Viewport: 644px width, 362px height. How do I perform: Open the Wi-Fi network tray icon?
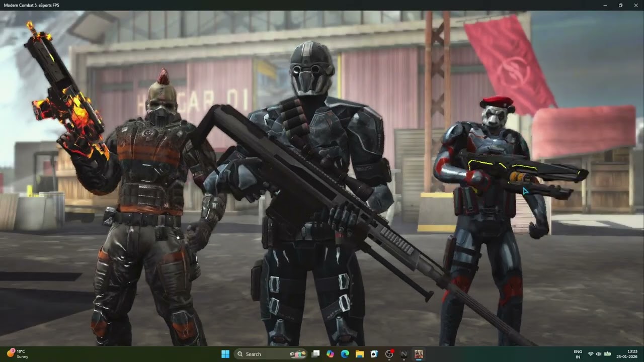591,354
